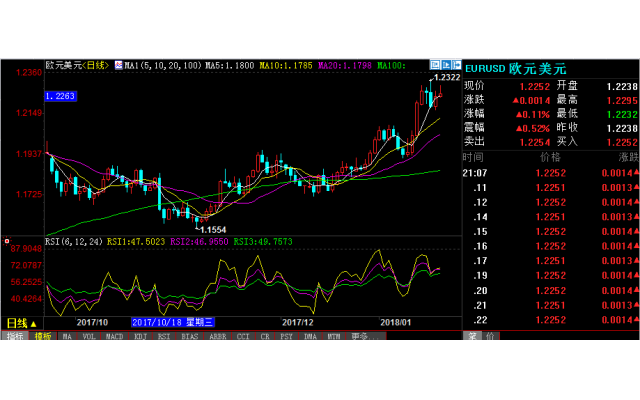Select the 21:07 tick row

pyautogui.click(x=551, y=173)
